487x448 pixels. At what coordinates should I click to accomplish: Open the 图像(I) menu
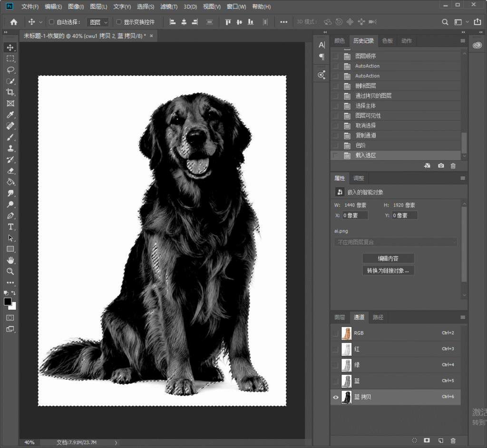pos(76,7)
